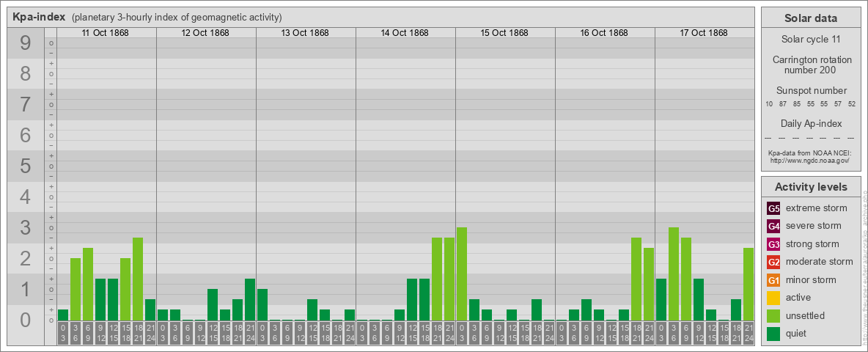Click the '16 Oct 1868' date header
Screen dimensions: 868x352
tap(604, 33)
